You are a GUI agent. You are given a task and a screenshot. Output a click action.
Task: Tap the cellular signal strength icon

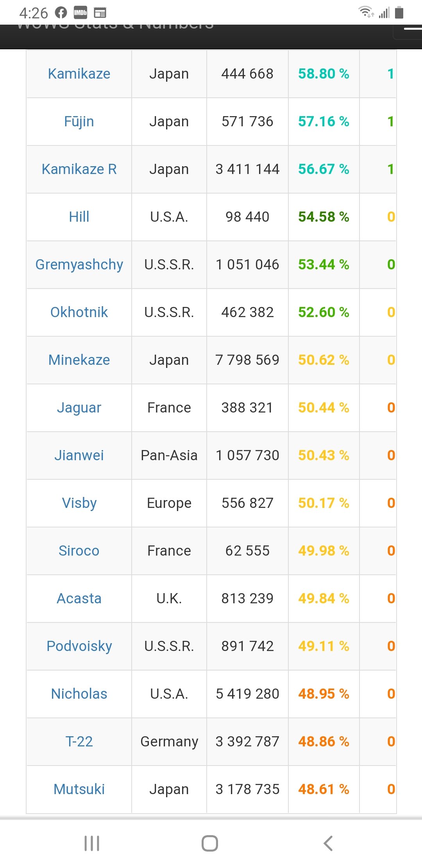(x=384, y=13)
